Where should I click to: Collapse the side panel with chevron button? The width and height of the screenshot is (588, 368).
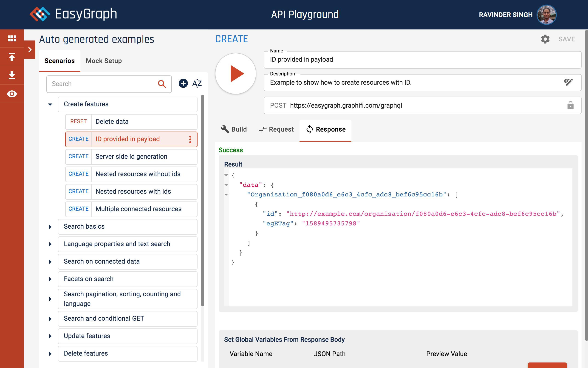click(x=30, y=50)
